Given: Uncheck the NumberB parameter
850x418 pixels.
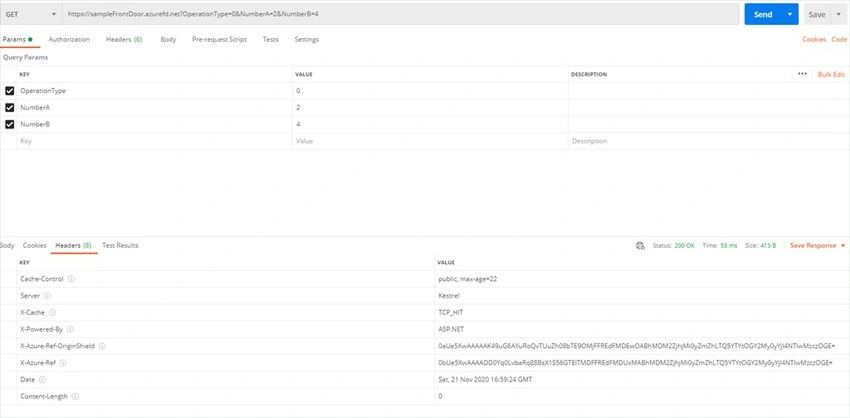Looking at the screenshot, I should [9, 124].
